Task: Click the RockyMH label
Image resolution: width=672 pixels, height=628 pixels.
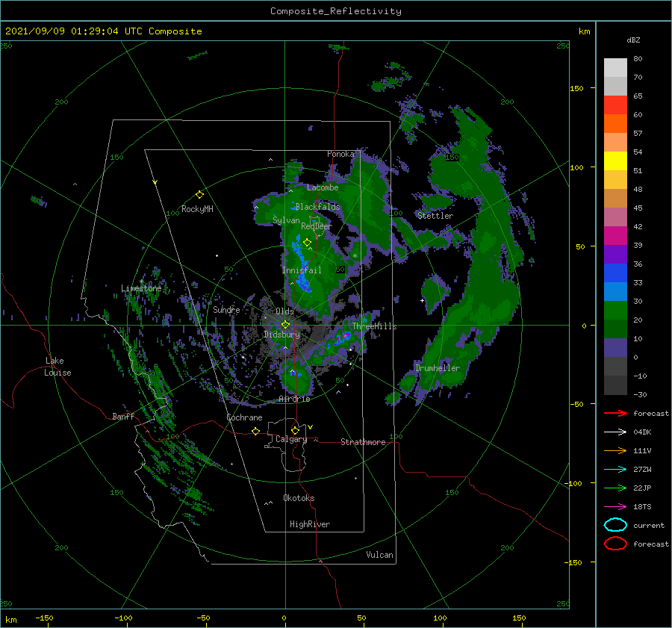Action: click(x=197, y=209)
